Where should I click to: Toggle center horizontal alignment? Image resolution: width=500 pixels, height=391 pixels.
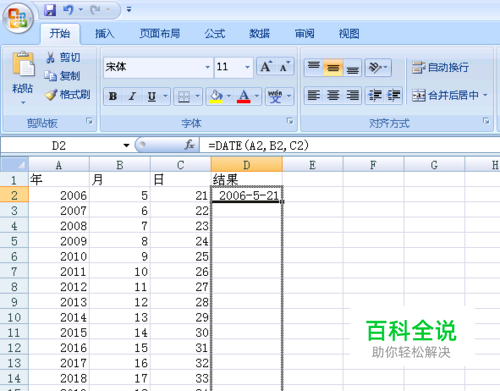[x=333, y=95]
